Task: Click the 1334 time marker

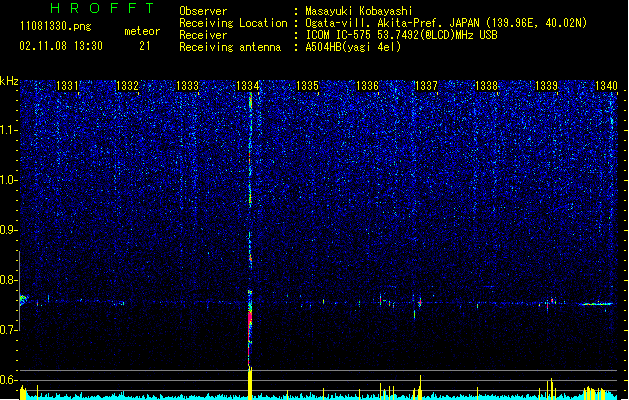Action: (248, 85)
